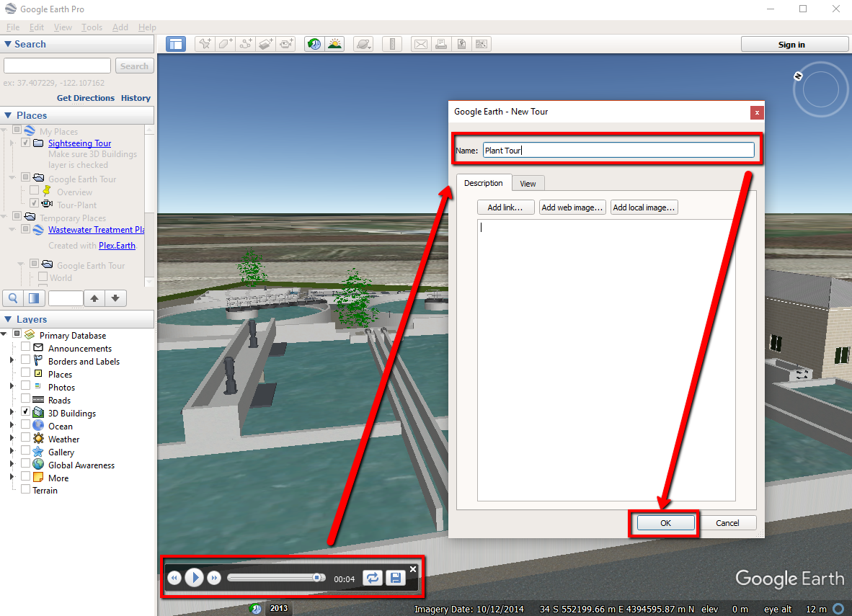The height and width of the screenshot is (616, 852).
Task: Collapse the Layers panel header
Action: 77,319
